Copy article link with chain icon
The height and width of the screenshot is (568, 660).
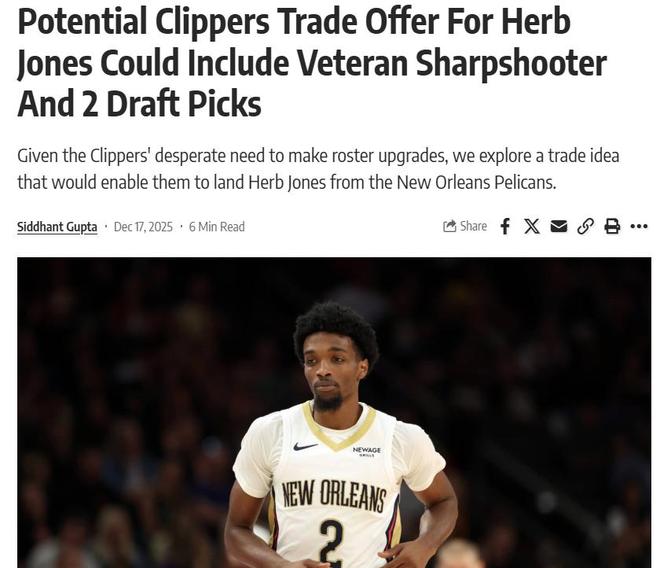[585, 227]
